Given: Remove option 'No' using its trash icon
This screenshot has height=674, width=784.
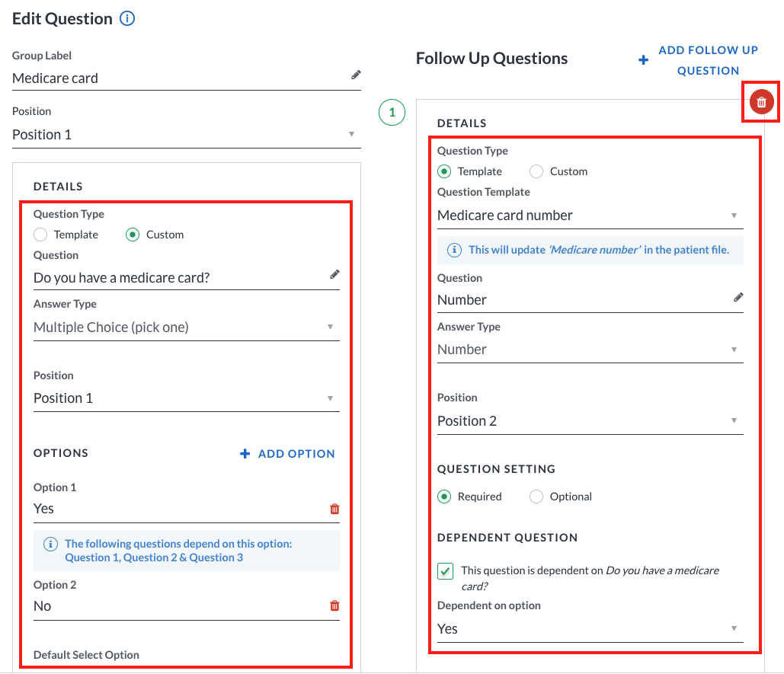Looking at the screenshot, I should (x=334, y=605).
